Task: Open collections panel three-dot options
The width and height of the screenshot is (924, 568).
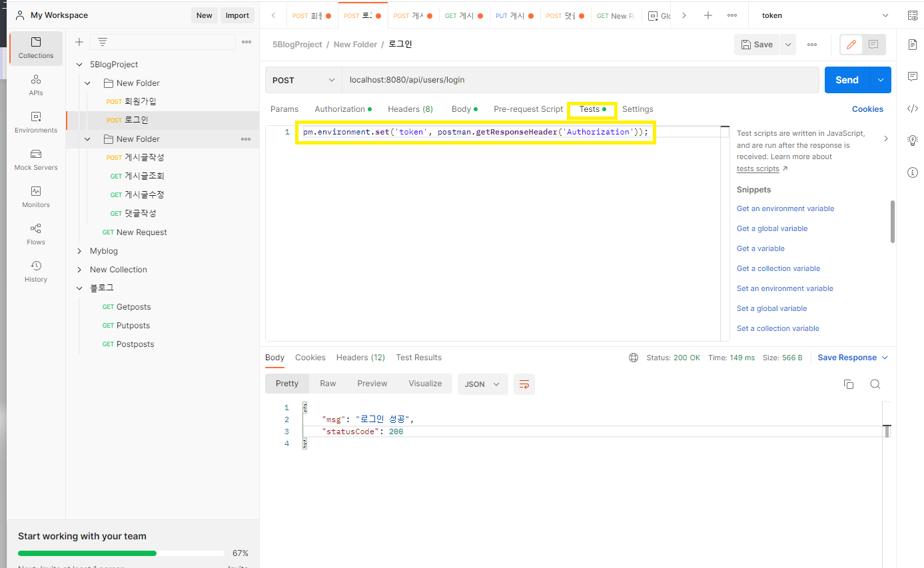Action: coord(246,42)
